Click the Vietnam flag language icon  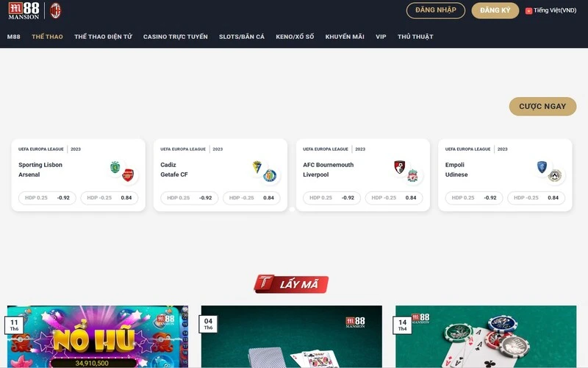point(528,11)
